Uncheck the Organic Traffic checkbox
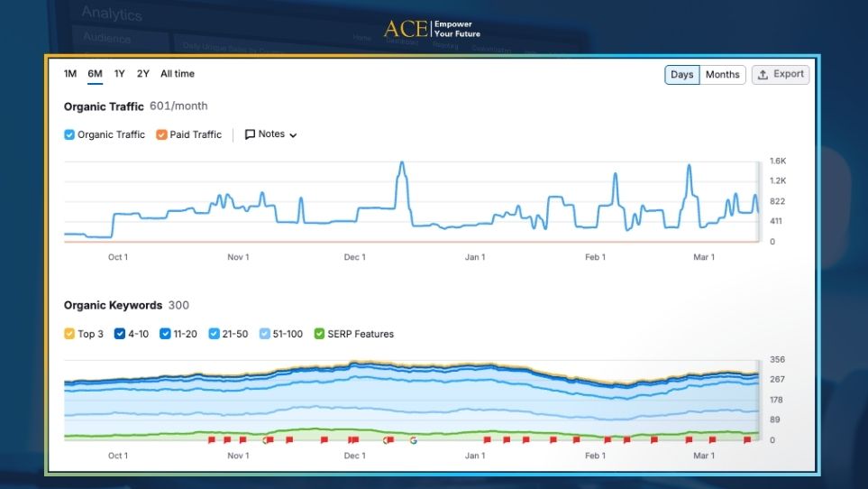This screenshot has height=489, width=868. (x=69, y=135)
